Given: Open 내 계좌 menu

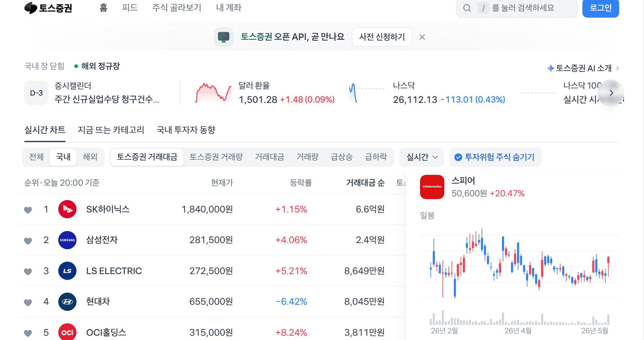Looking at the screenshot, I should tap(229, 8).
